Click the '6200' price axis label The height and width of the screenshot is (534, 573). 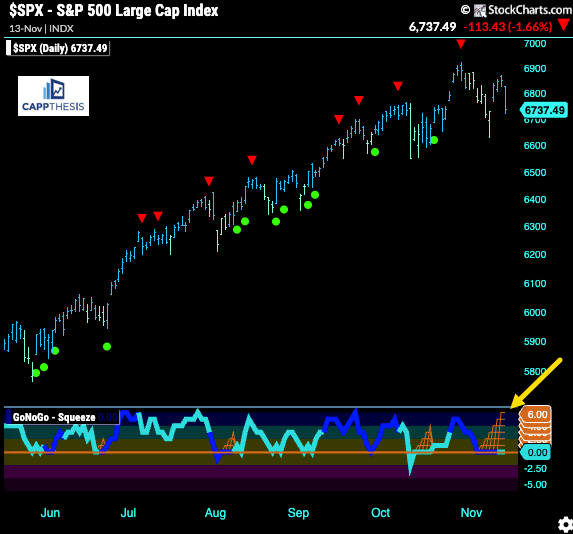click(535, 255)
